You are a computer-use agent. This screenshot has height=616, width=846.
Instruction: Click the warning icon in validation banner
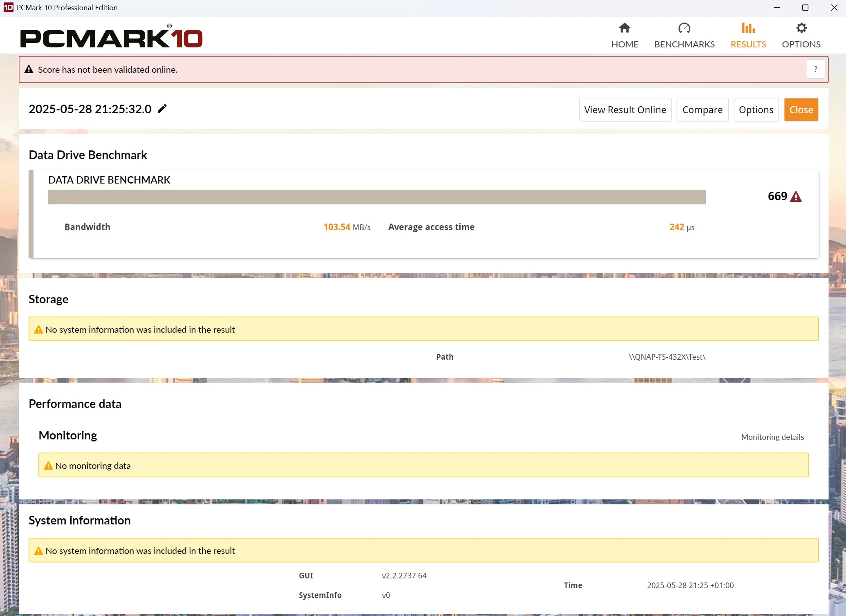click(29, 69)
